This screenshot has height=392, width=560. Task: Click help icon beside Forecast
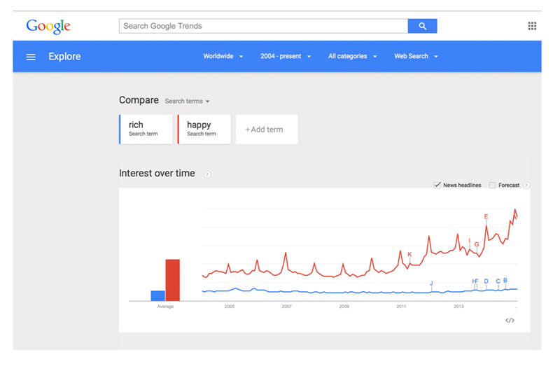(x=526, y=185)
